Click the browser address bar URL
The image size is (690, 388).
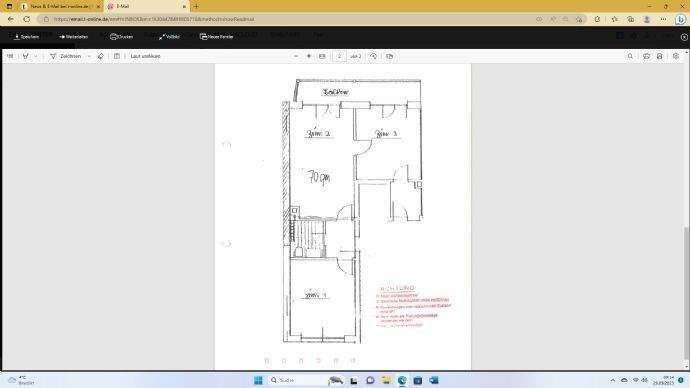154,19
